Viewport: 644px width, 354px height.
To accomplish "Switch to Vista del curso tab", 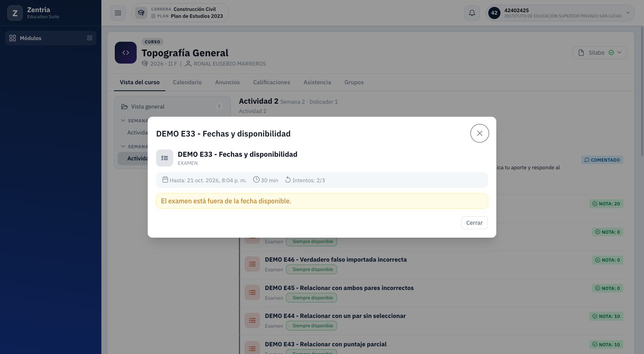I will pyautogui.click(x=140, y=82).
